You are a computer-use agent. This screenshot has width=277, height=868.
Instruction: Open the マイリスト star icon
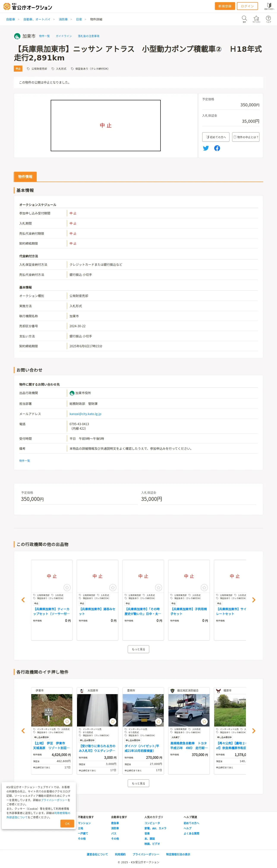(257, 19)
